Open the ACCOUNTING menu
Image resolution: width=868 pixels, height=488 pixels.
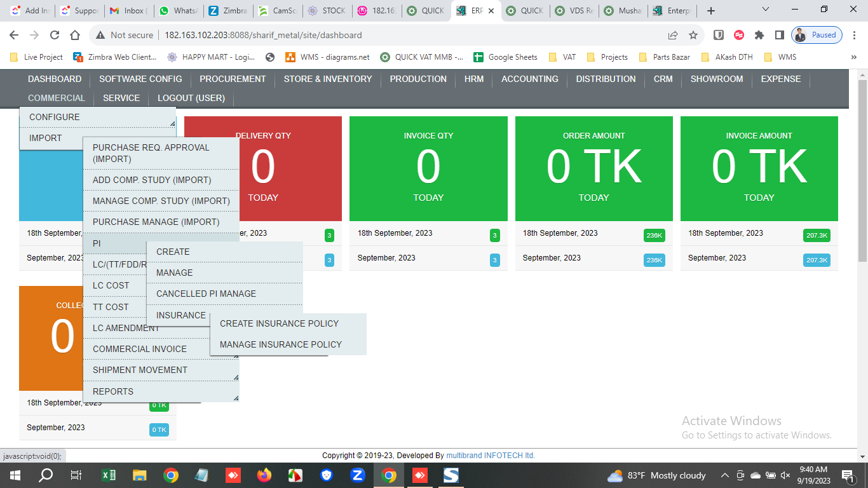(530, 79)
